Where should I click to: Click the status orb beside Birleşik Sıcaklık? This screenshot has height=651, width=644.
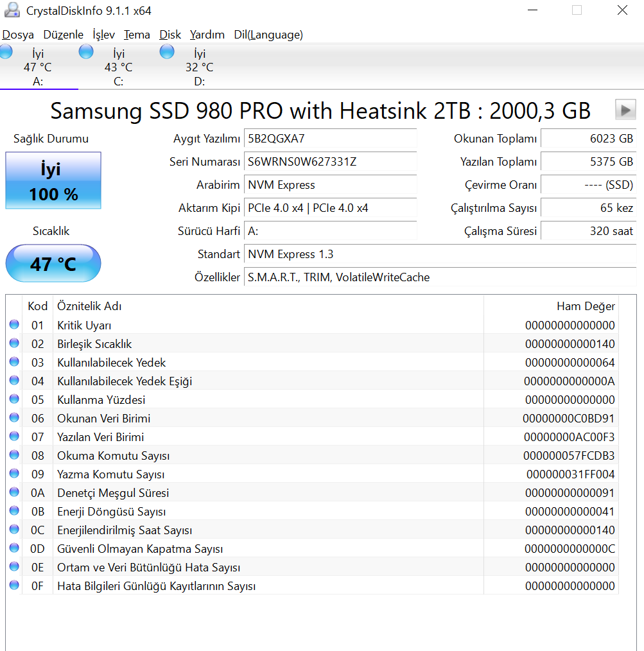[14, 344]
